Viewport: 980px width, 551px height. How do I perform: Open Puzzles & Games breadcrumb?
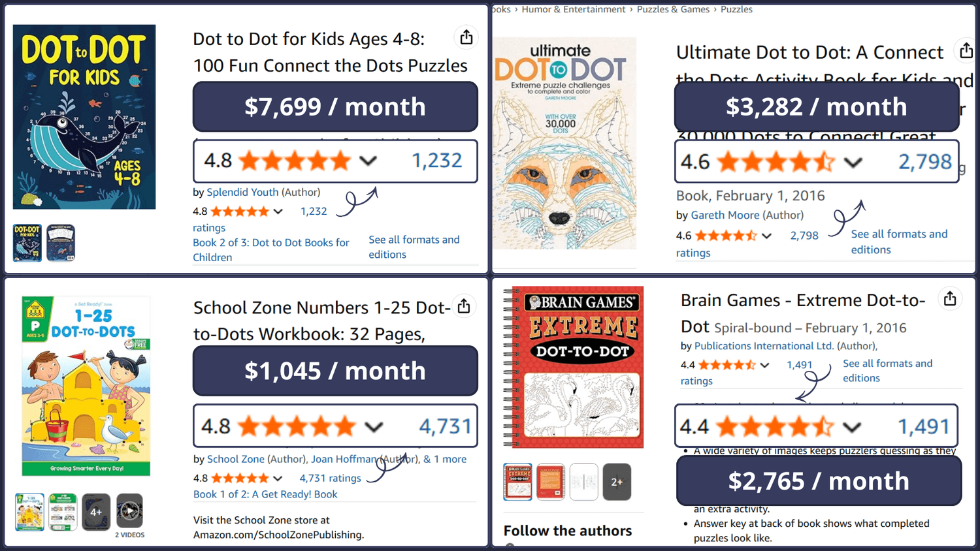pos(673,9)
